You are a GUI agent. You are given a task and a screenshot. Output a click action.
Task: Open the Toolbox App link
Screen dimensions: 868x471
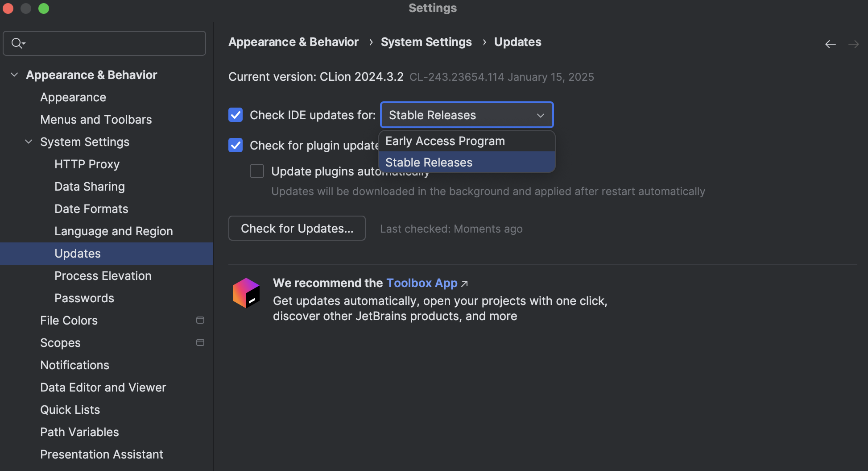422,283
